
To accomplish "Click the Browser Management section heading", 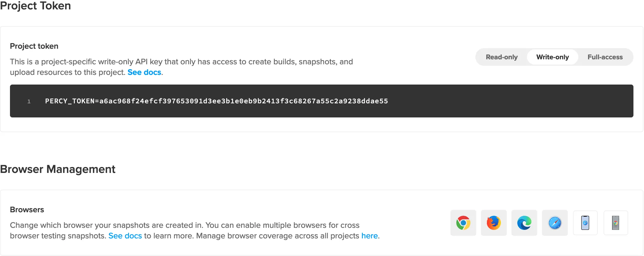I will click(58, 169).
